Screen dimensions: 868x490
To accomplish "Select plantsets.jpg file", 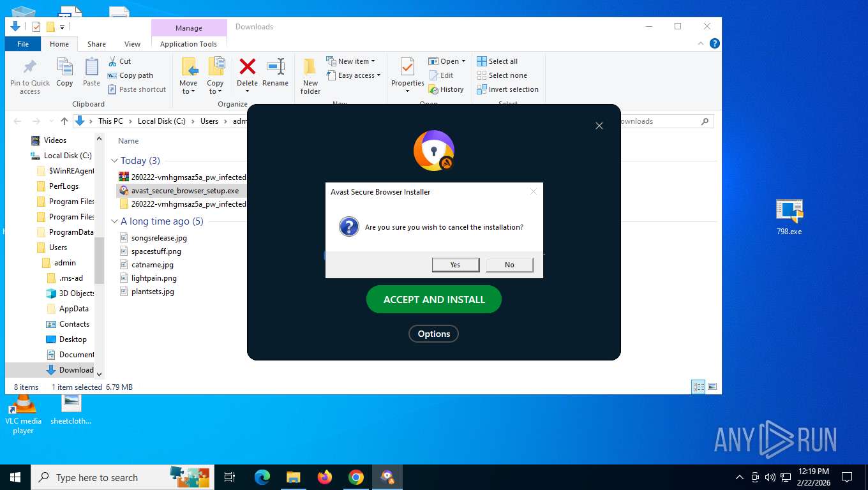I will (x=153, y=291).
